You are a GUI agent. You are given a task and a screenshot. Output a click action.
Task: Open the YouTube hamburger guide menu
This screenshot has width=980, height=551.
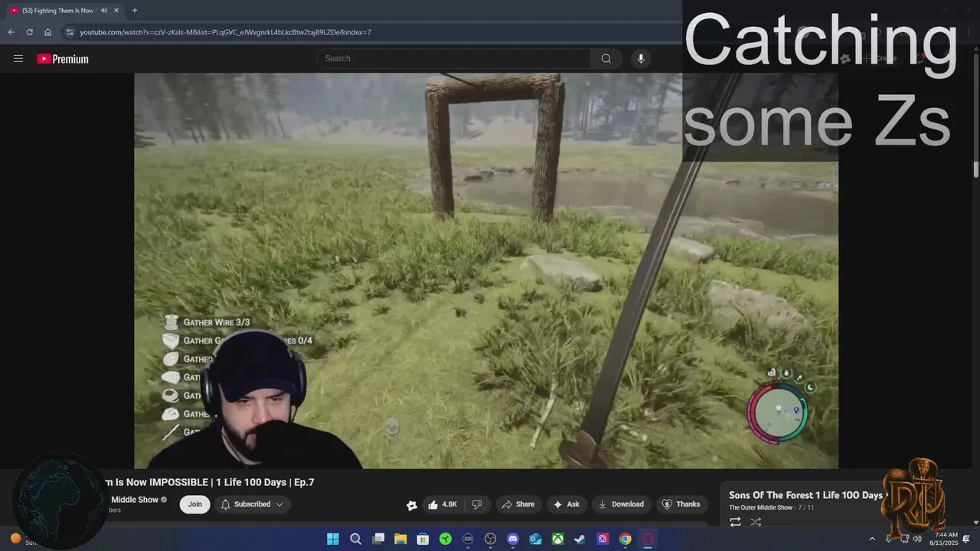click(18, 58)
